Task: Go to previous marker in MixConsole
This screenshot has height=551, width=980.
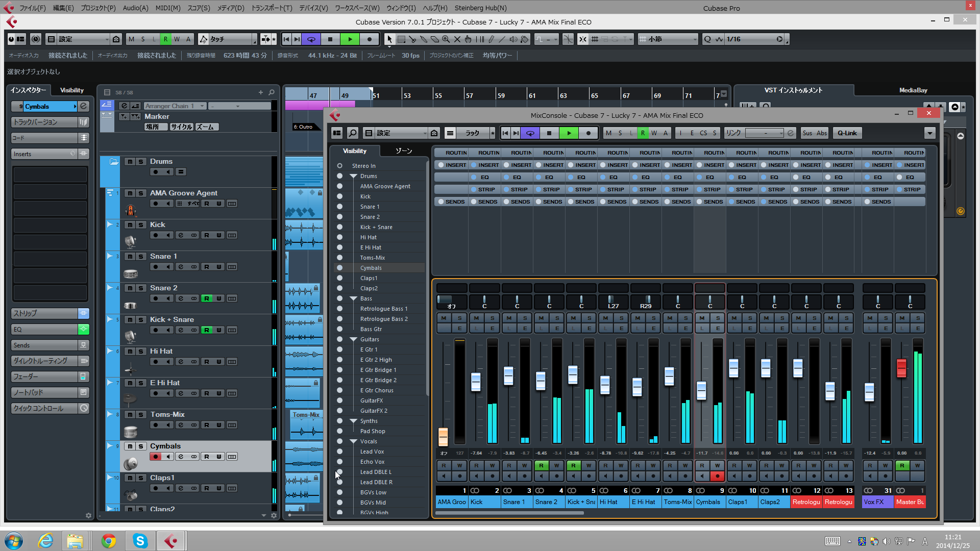Action: (x=505, y=133)
